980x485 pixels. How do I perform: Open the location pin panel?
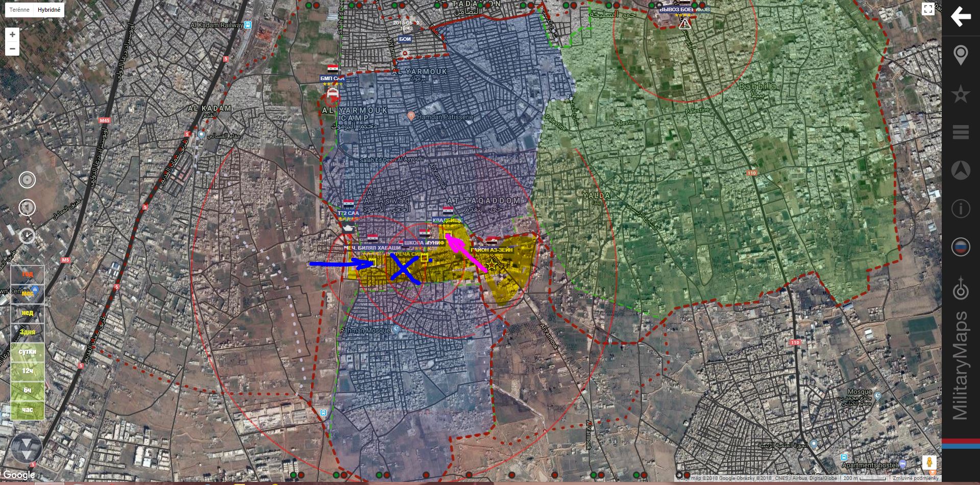[x=961, y=55]
